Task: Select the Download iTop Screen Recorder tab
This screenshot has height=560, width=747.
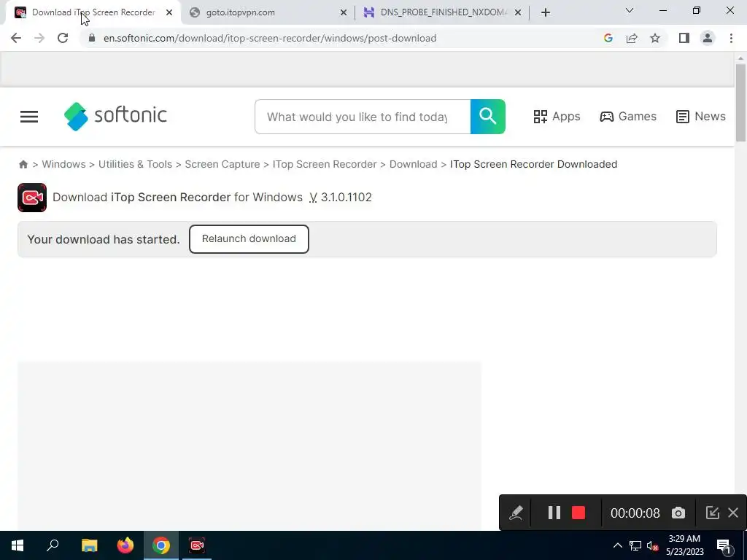Action: point(93,12)
